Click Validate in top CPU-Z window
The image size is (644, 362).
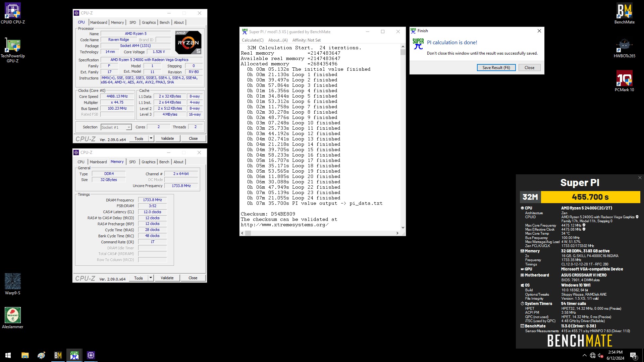(167, 138)
